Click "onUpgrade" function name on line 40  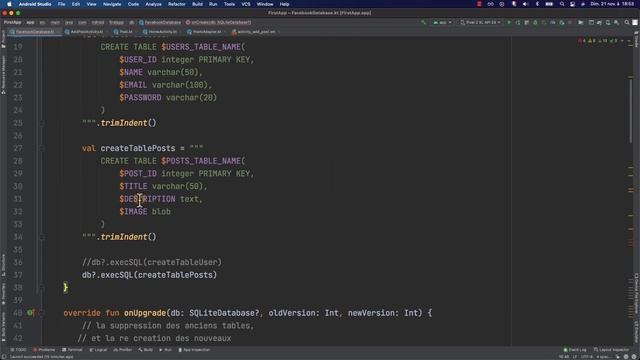coord(145,313)
